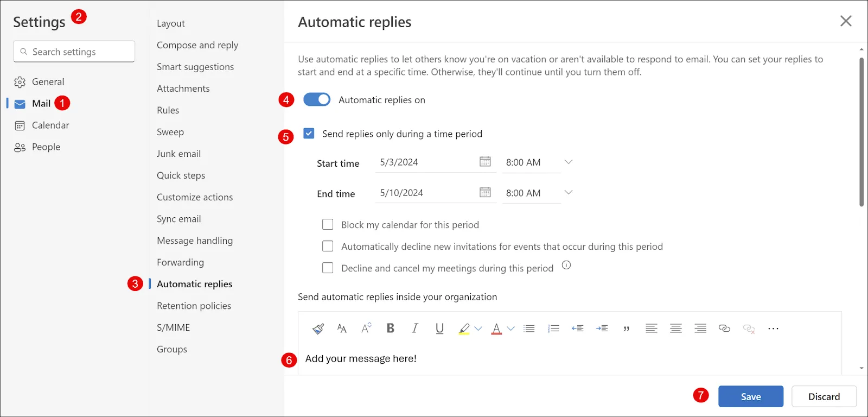
Task: Save the automatic reply settings
Action: tap(751, 396)
